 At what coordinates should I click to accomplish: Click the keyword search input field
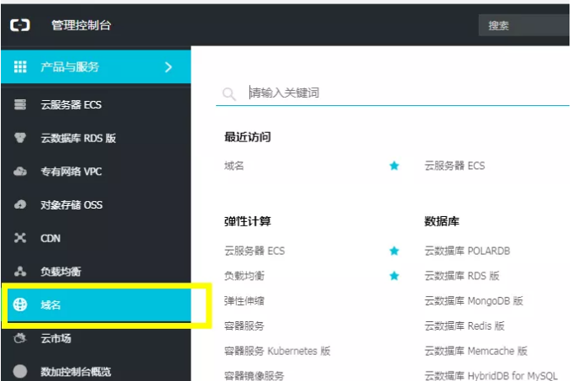[386, 93]
